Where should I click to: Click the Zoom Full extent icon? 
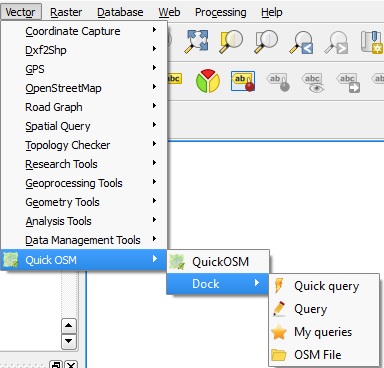196,41
